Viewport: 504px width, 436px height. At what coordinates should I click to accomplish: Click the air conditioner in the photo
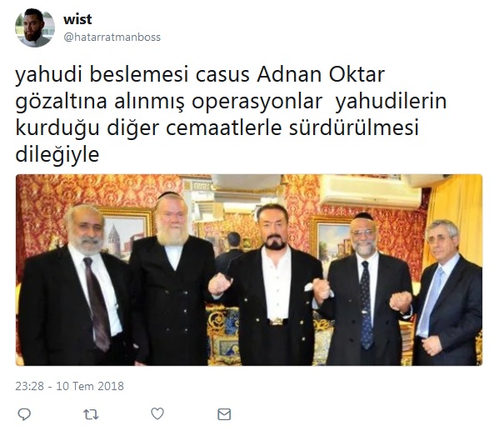[x=371, y=192]
